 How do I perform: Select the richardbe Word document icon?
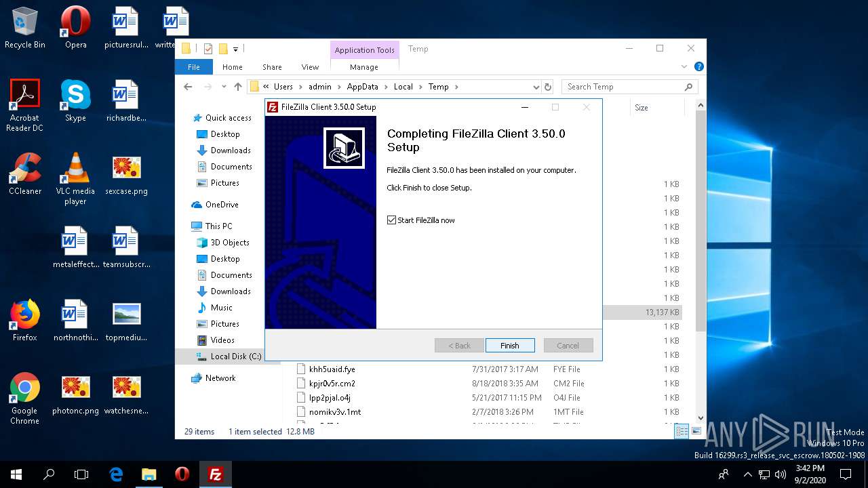tap(126, 101)
